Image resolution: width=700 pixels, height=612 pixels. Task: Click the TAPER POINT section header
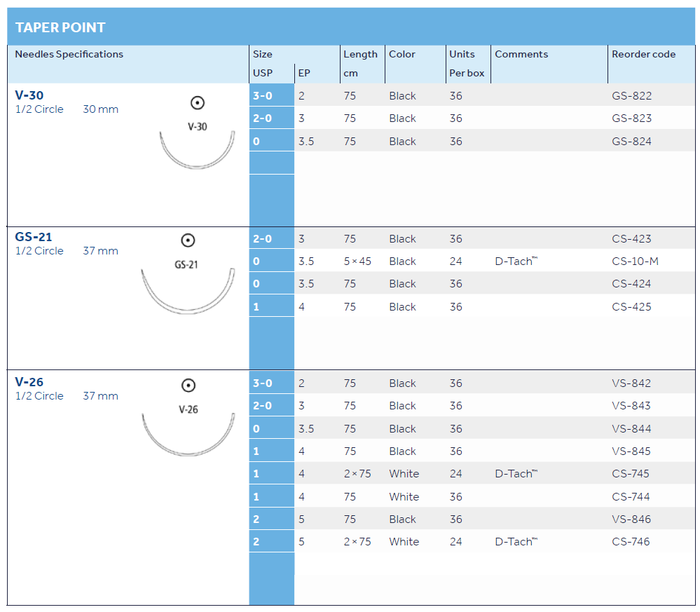[x=60, y=27]
